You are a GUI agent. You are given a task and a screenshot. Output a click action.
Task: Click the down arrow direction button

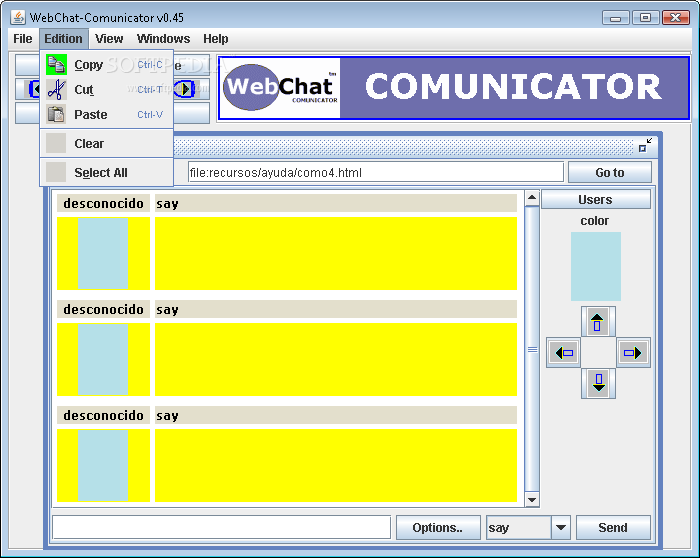[598, 383]
